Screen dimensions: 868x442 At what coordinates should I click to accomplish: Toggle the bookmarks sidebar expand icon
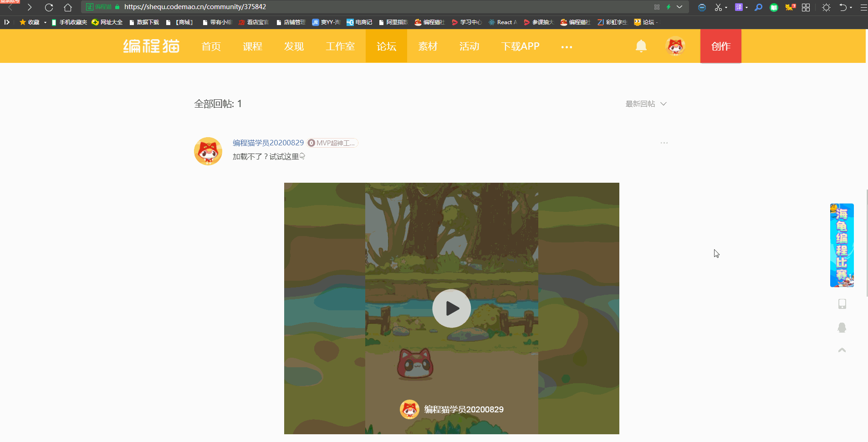[x=7, y=22]
